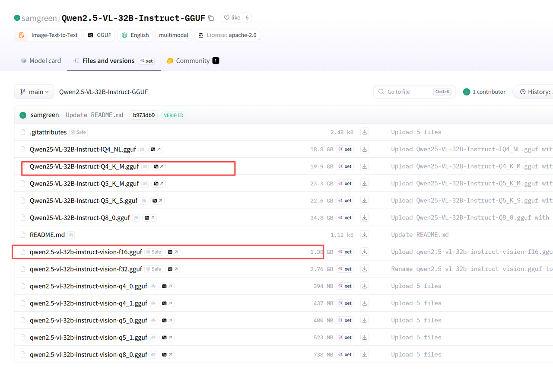The height and width of the screenshot is (392, 553).
Task: Click the 738 MB file size
Action: [323, 354]
